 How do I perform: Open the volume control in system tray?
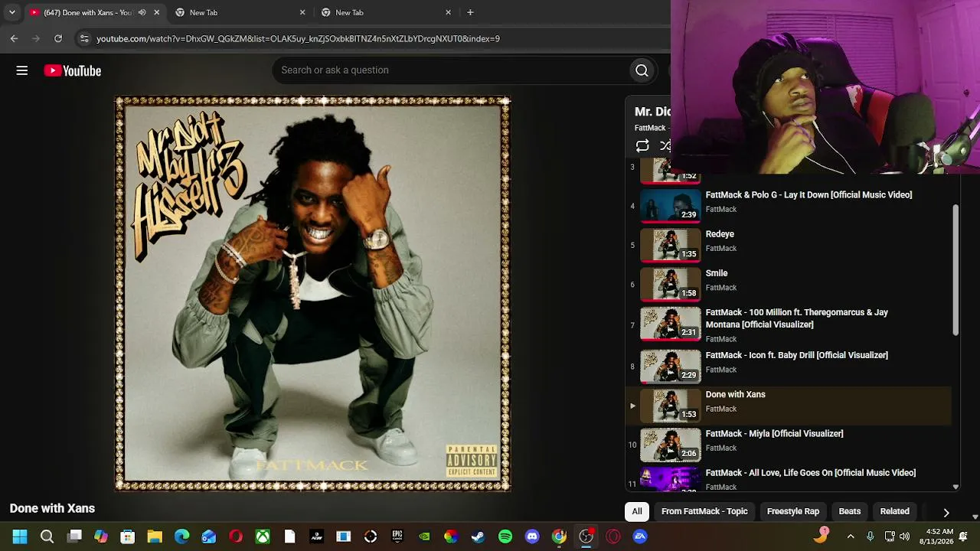(904, 536)
